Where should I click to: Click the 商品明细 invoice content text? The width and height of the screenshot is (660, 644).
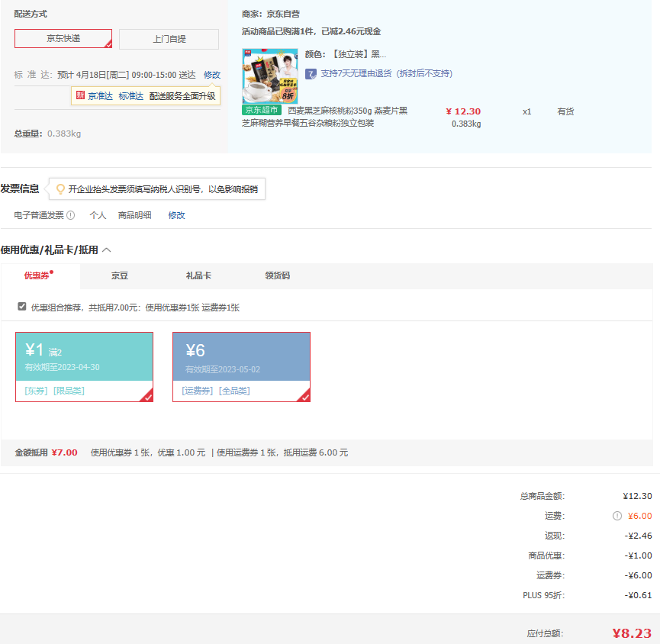click(135, 215)
